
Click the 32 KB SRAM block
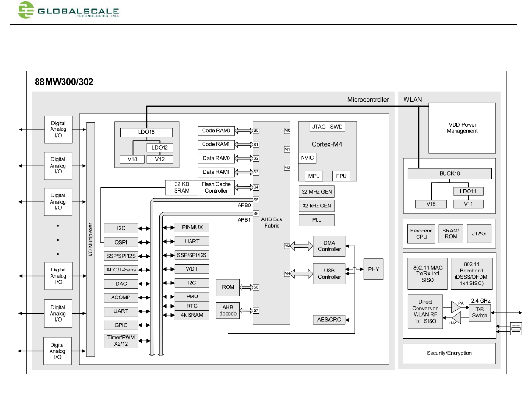(x=181, y=187)
